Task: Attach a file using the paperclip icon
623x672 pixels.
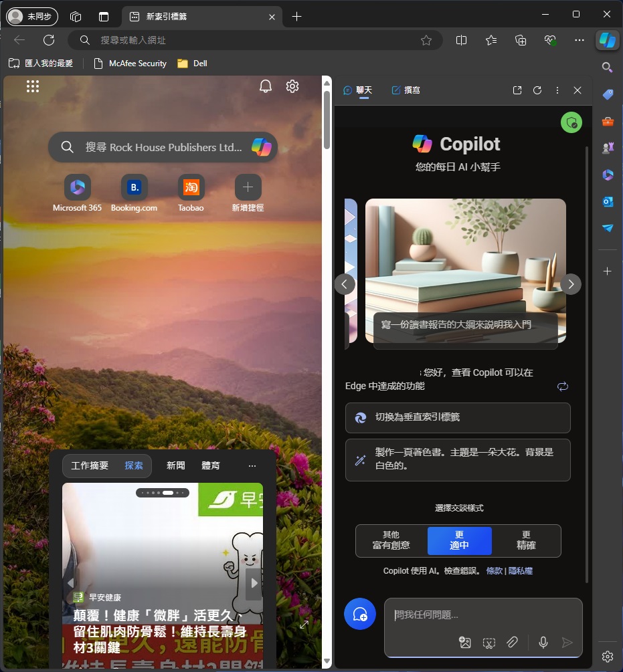Action: point(513,643)
